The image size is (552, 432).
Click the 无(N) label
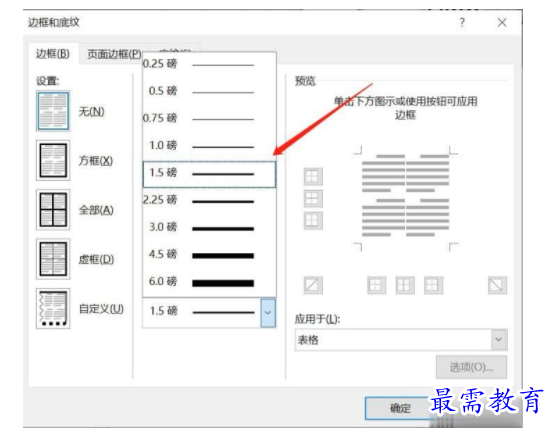[x=92, y=112]
